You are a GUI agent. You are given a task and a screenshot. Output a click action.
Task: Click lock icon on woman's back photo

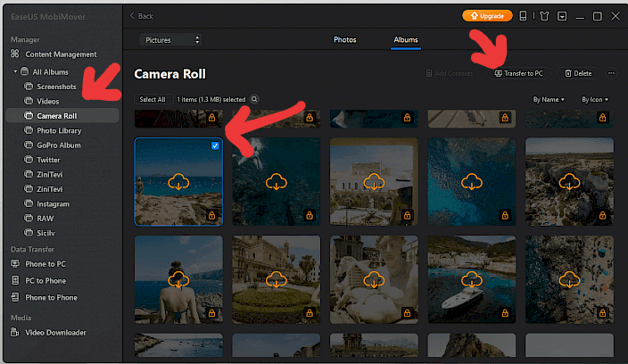click(212, 313)
